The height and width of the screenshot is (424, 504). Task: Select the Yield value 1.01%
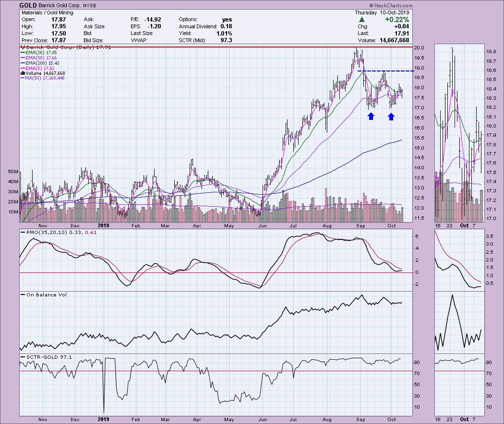click(x=224, y=34)
